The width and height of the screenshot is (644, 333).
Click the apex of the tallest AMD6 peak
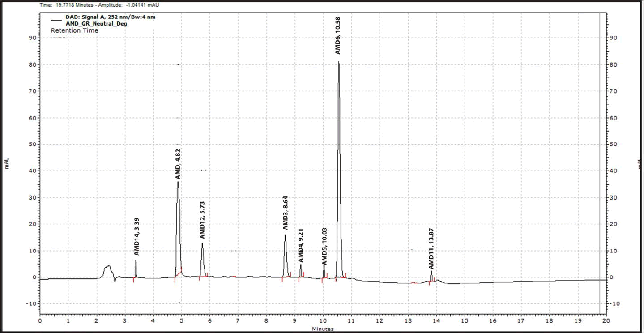tap(339, 63)
